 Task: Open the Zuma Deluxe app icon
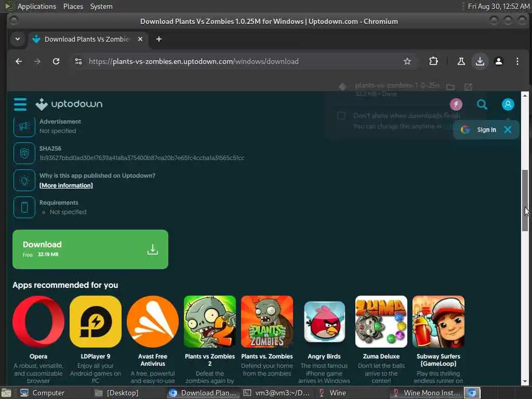(x=381, y=322)
